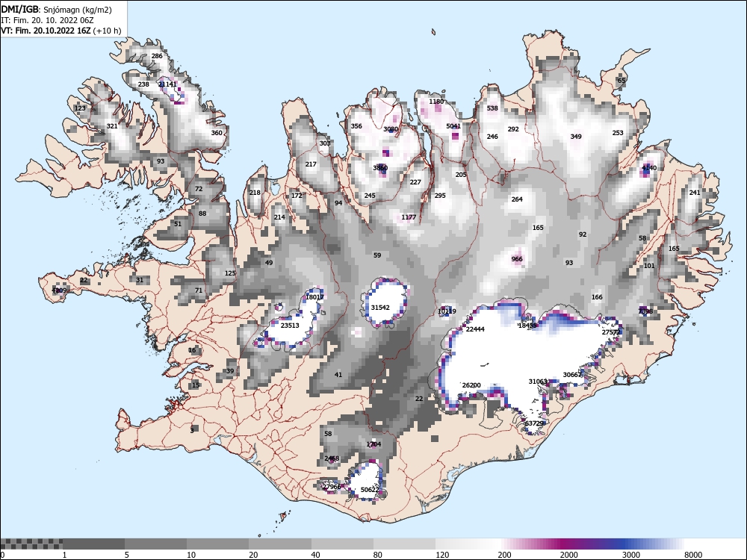Click the snow value 39

pyautogui.click(x=230, y=371)
